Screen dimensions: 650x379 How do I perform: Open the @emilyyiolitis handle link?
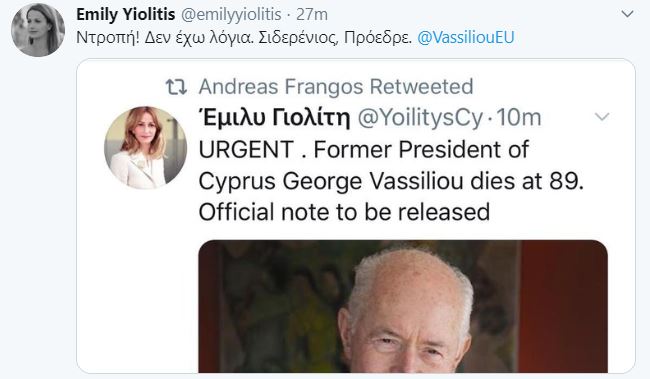click(x=232, y=15)
